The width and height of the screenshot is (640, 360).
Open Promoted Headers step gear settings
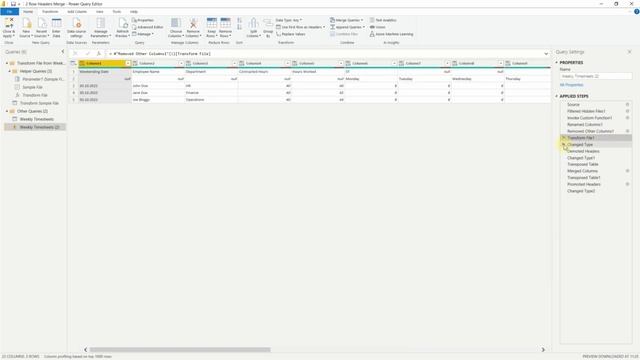pos(628,184)
